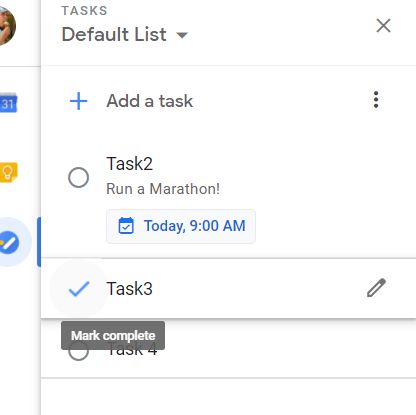Click the calendar icon in date chip
The height and width of the screenshot is (415, 416).
coord(126,226)
